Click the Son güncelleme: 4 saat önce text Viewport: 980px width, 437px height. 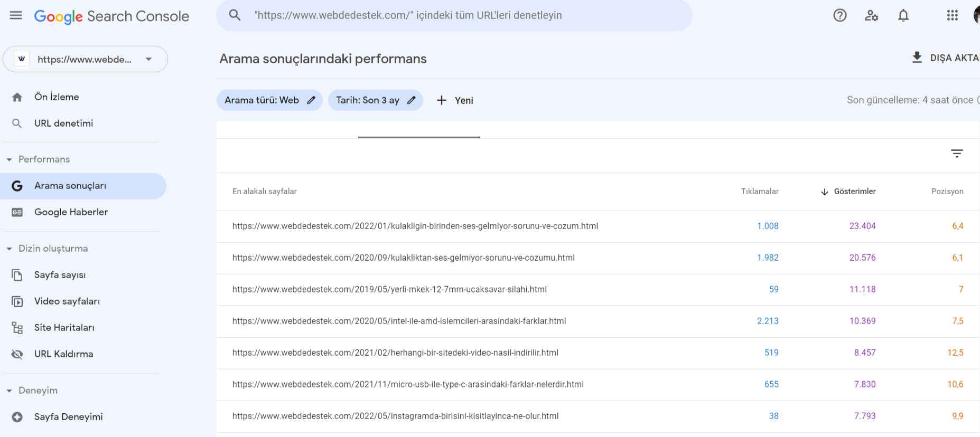pyautogui.click(x=910, y=100)
